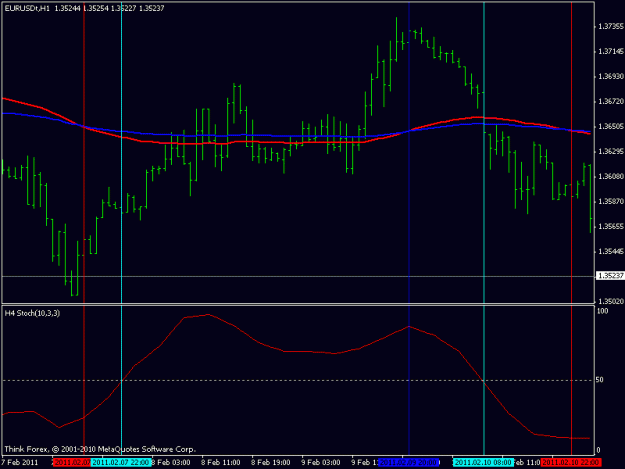
Task: Click price scale value 1.35870
Action: tap(611, 202)
